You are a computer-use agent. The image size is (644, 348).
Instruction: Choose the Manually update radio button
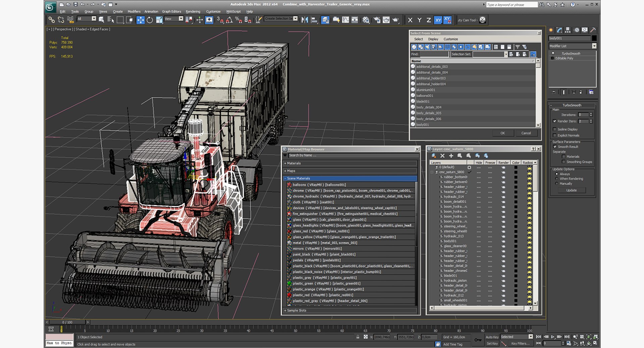click(x=557, y=183)
